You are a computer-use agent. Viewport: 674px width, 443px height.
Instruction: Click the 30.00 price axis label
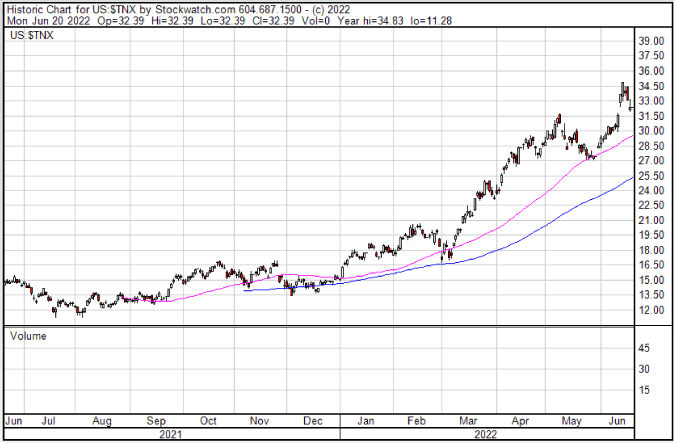tap(651, 131)
